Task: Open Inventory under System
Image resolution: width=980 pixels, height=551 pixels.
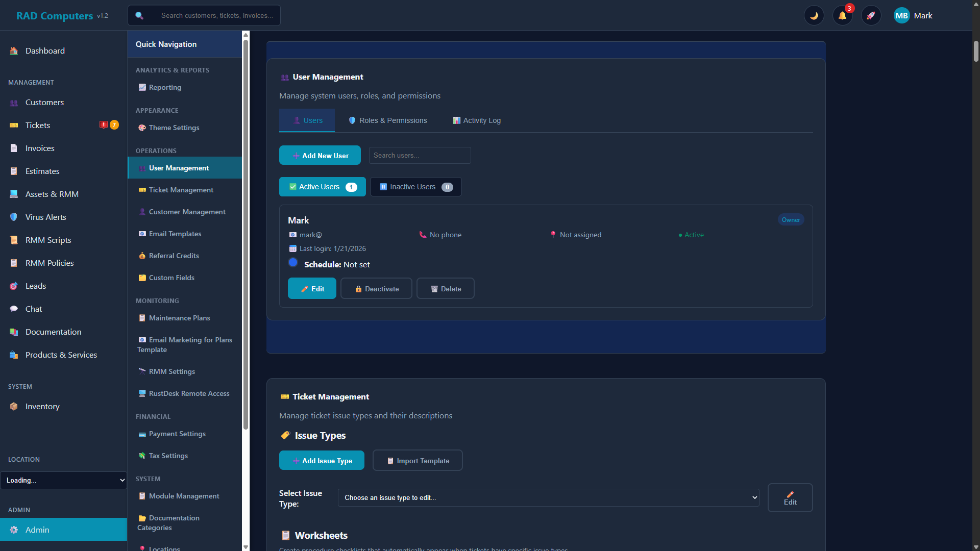Action: (x=42, y=406)
